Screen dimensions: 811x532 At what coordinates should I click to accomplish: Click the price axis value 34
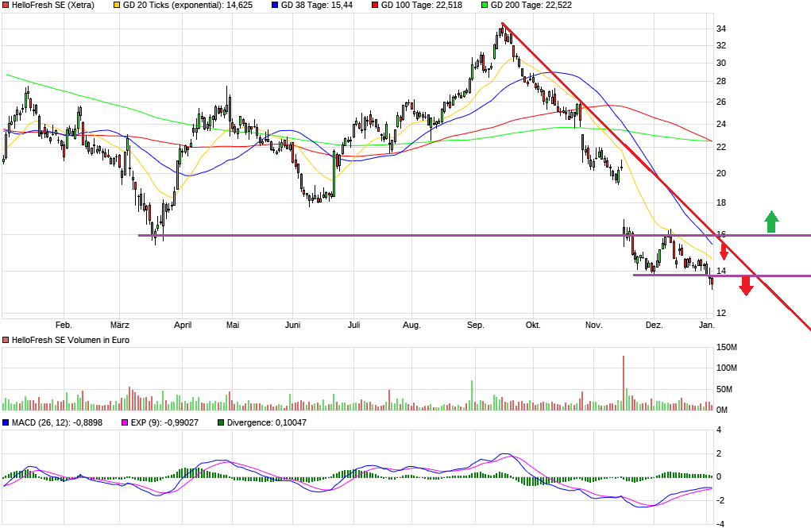721,29
